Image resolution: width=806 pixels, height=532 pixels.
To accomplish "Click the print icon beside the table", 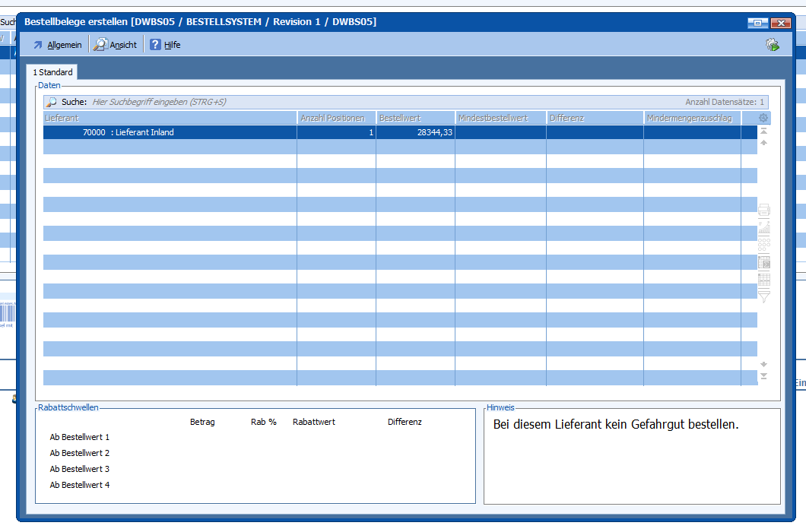I will click(x=764, y=210).
